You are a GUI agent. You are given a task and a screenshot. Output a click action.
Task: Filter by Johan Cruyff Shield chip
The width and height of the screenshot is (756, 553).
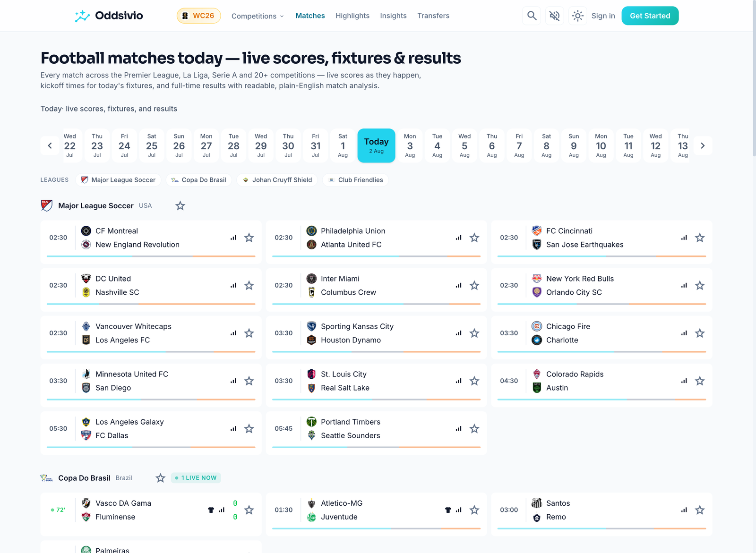(x=277, y=180)
